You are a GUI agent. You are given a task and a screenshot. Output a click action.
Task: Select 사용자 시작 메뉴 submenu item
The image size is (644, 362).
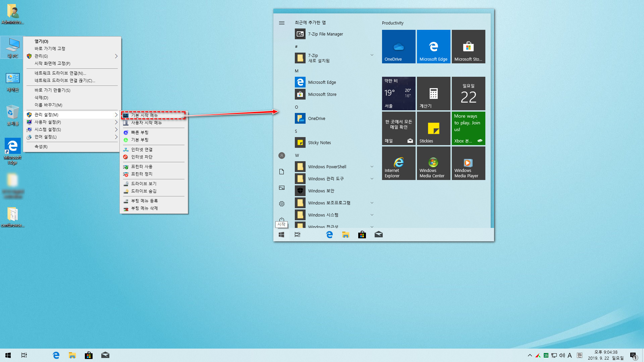point(154,123)
